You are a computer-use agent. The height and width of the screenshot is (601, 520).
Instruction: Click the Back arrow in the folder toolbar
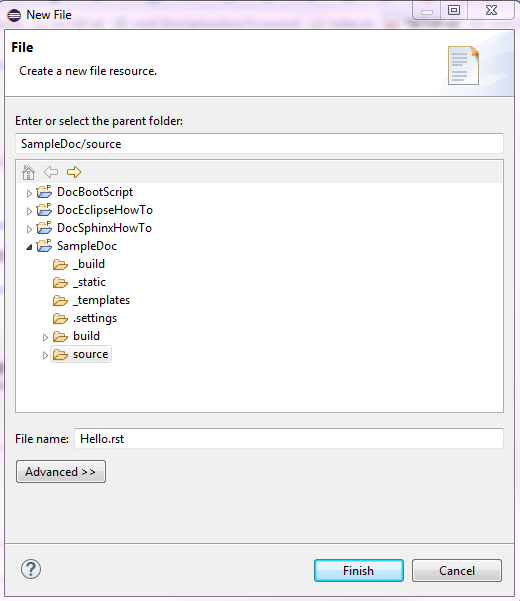[x=51, y=172]
